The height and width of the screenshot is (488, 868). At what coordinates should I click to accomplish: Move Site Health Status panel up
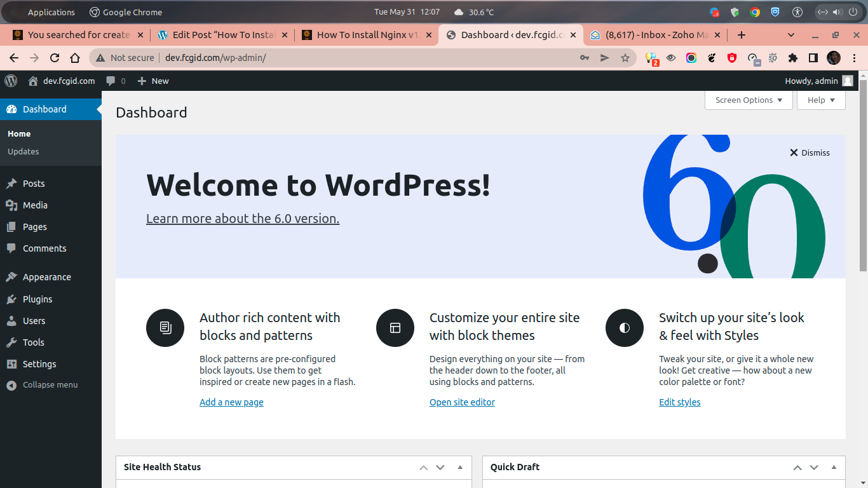coord(424,468)
